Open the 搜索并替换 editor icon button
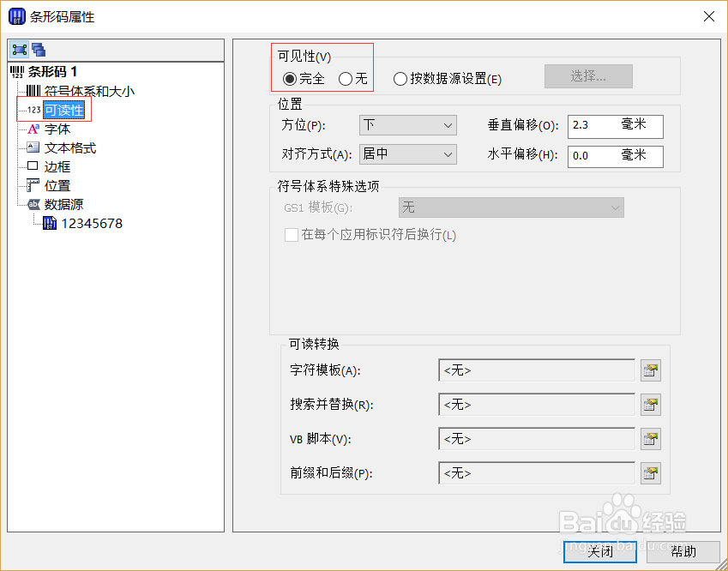Screen dimensions: 728x571 [651, 405]
